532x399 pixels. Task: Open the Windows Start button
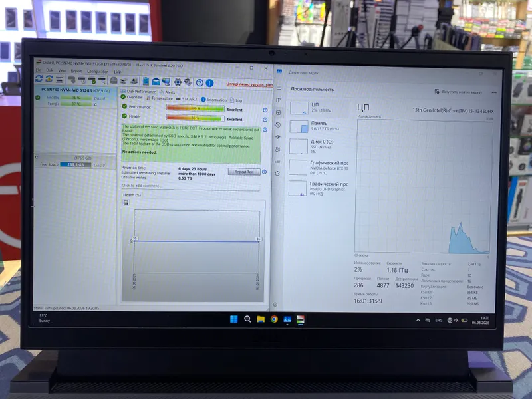tap(234, 319)
